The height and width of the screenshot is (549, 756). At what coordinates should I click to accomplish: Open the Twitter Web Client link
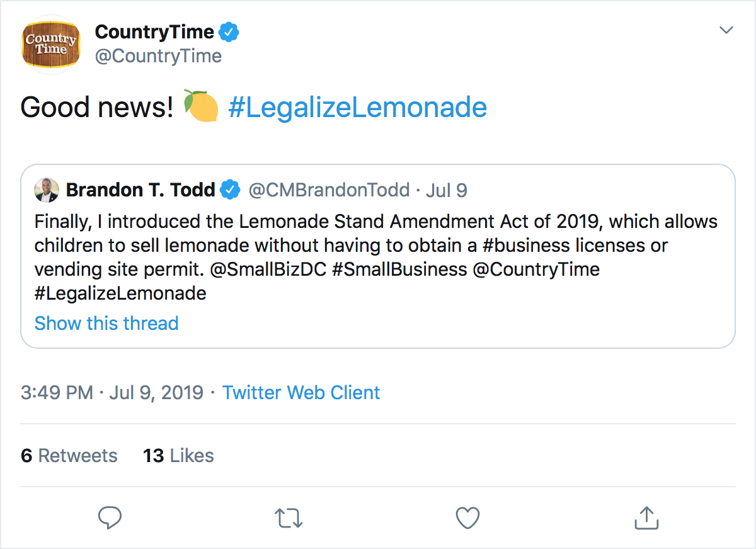click(301, 393)
